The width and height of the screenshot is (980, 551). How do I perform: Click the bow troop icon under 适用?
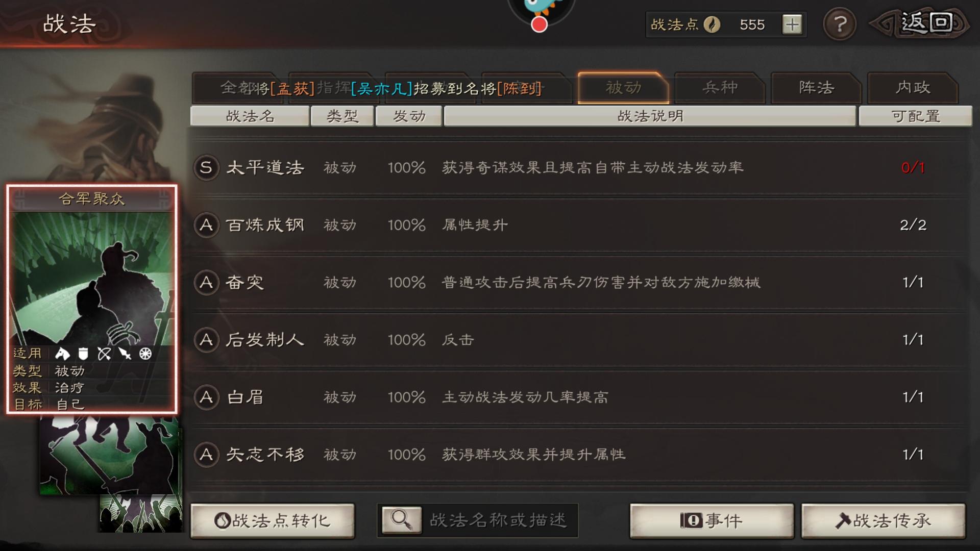click(x=104, y=354)
